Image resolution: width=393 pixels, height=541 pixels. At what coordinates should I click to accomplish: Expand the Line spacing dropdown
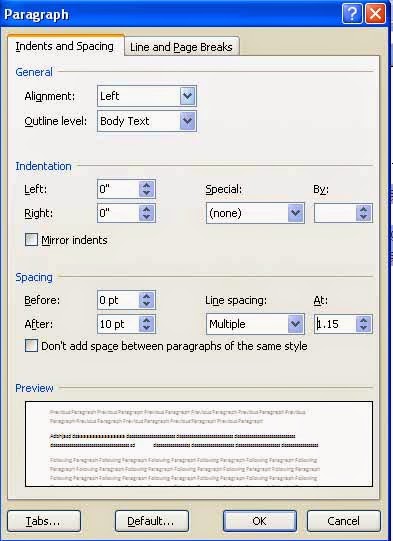click(x=296, y=324)
